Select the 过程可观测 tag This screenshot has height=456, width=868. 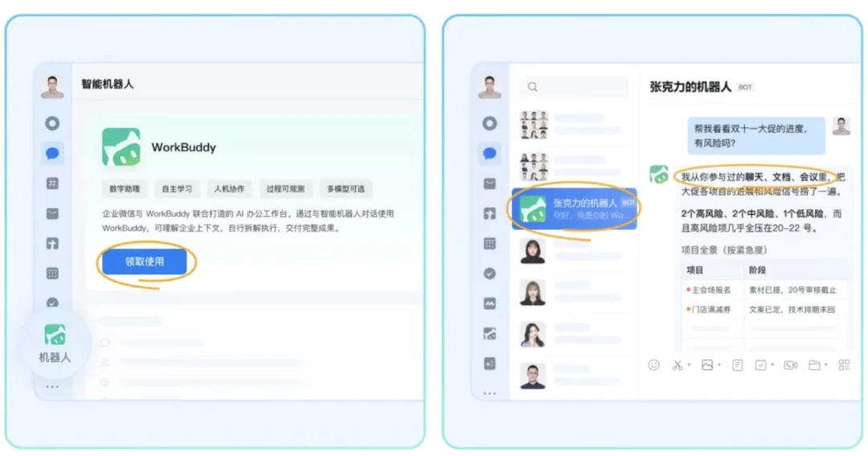pos(285,189)
